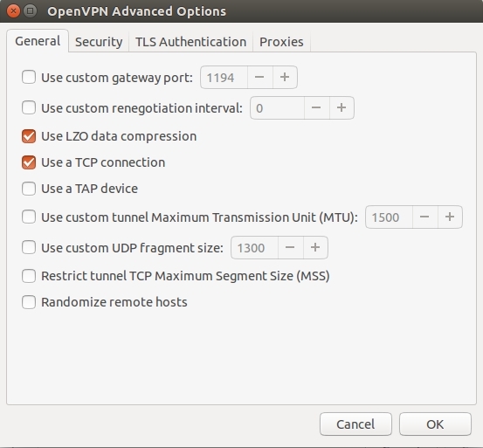Decrease MTU value with minus button
The height and width of the screenshot is (448, 483).
point(424,217)
